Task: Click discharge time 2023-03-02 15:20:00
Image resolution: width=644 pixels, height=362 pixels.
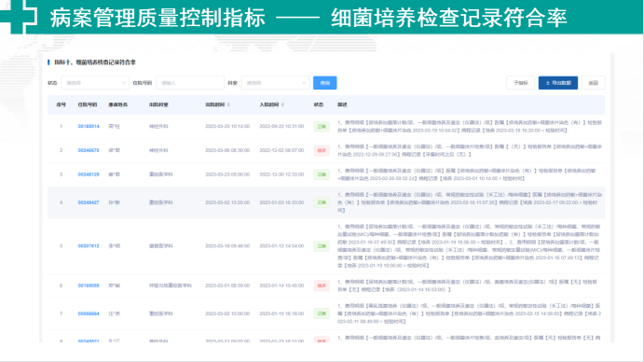Action: tap(227, 202)
